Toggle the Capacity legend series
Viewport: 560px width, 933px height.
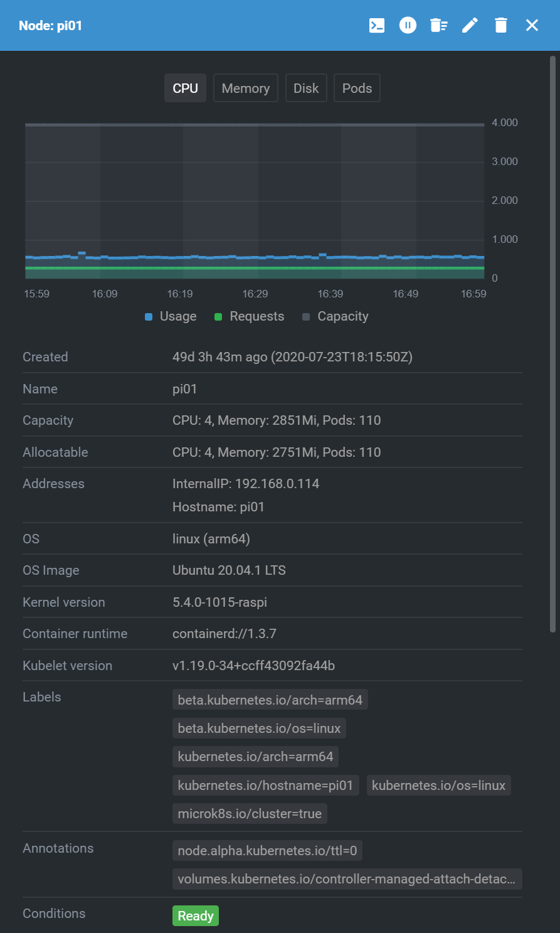point(335,316)
